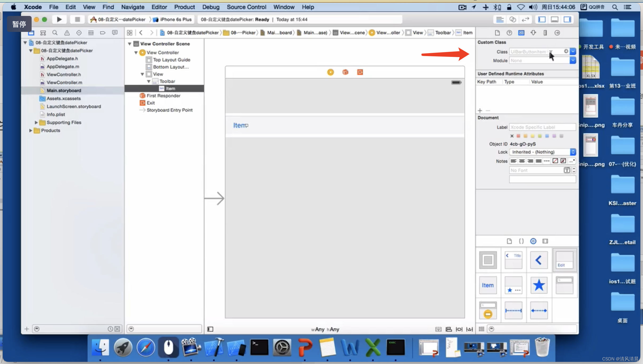
Task: Stop the running scheme
Action: pyautogui.click(x=77, y=19)
